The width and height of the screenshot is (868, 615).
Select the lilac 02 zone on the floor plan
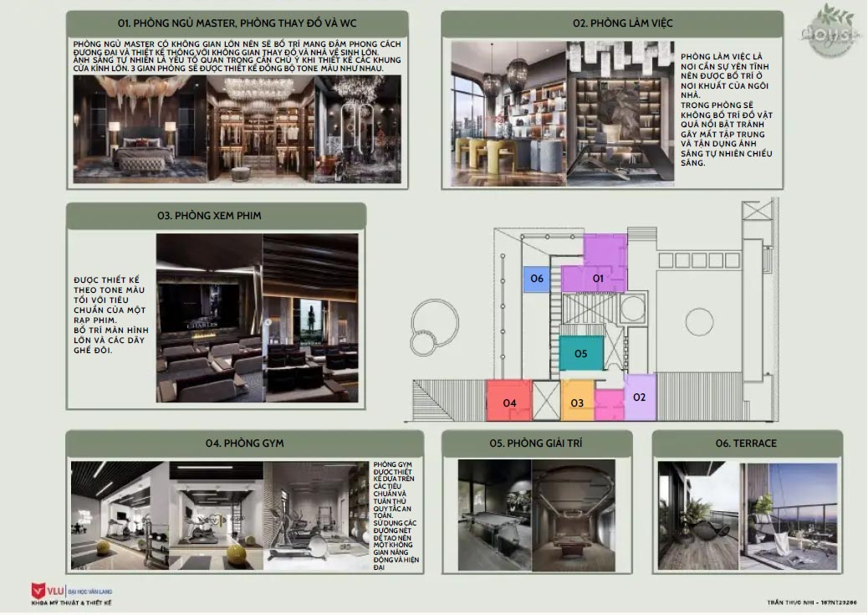pos(640,397)
